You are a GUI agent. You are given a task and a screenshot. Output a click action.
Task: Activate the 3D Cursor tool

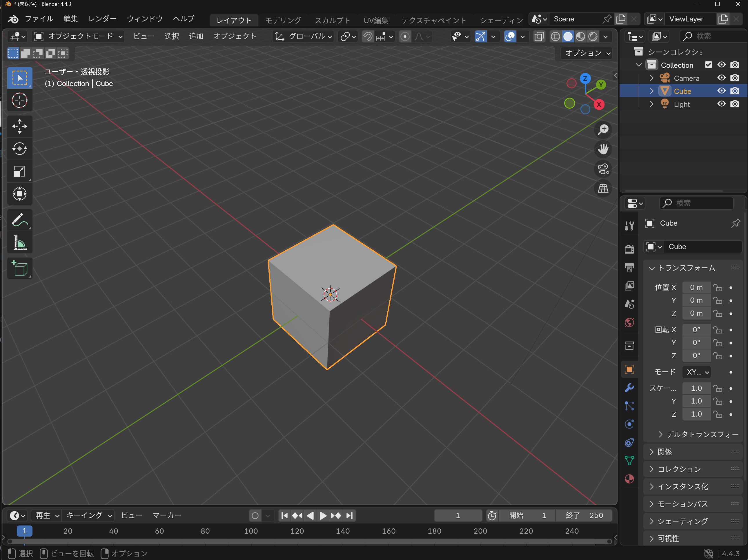(x=20, y=100)
